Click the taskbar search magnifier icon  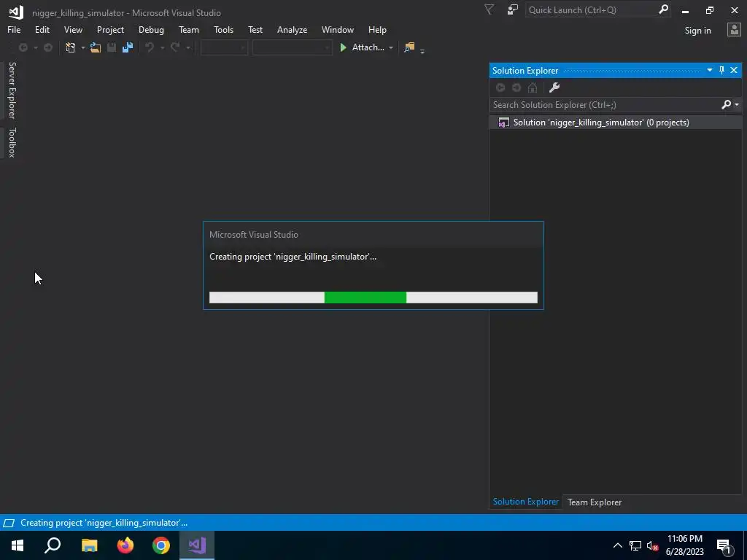click(53, 545)
